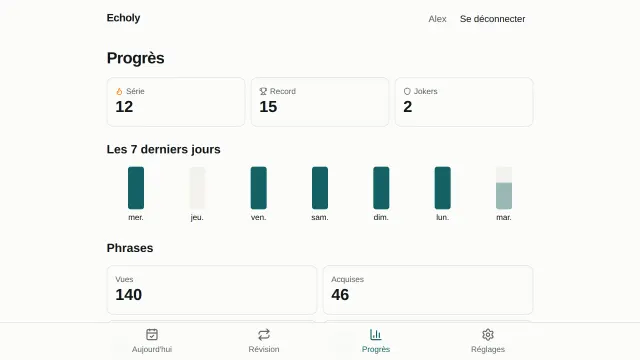Switch to the Réglages tab label

tap(488, 349)
